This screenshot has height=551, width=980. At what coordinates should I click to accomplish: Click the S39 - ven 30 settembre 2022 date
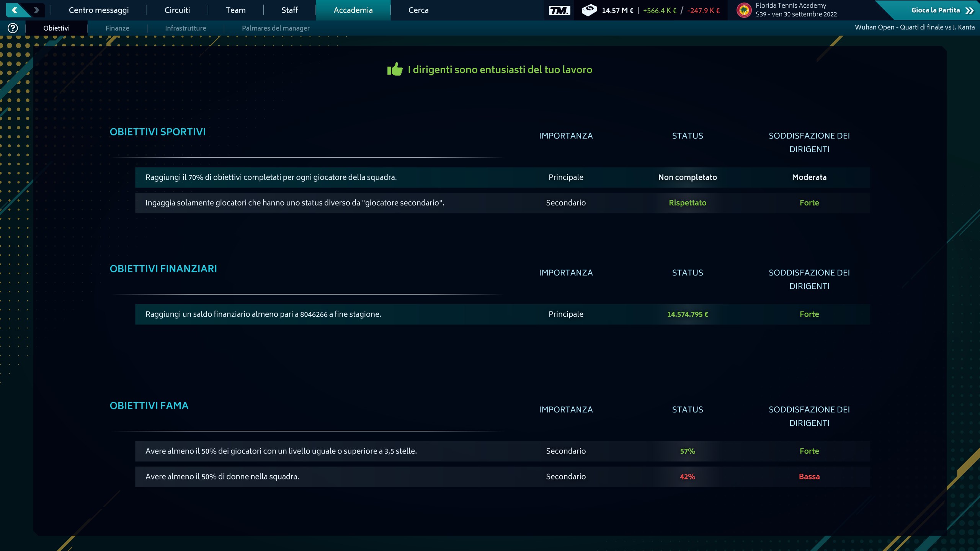tap(796, 14)
